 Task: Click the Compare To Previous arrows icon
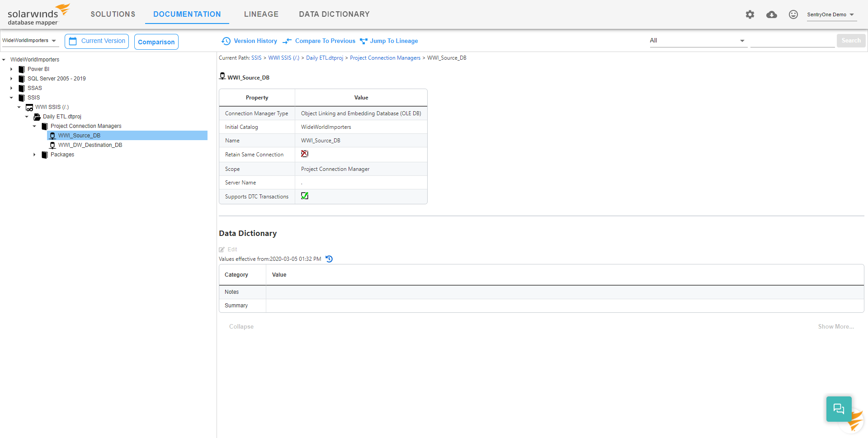coord(287,41)
